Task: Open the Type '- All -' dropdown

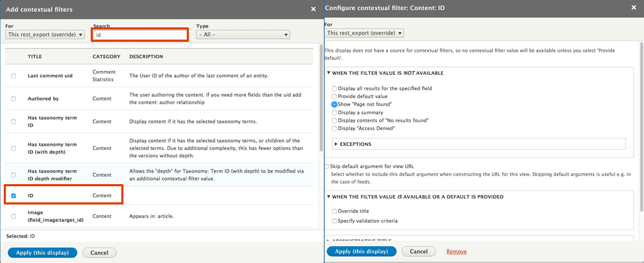Action: tap(243, 34)
